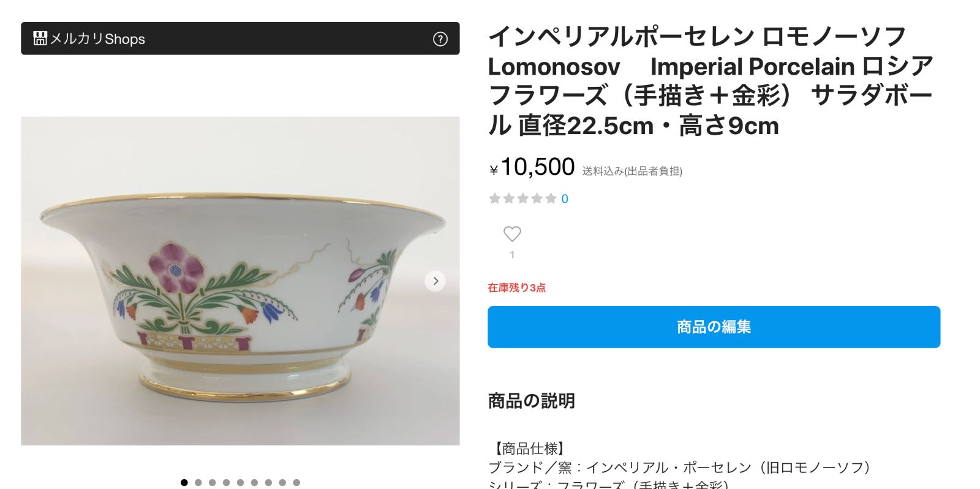Click the 商品の説明 section heading
980x489 pixels.
coord(530,401)
